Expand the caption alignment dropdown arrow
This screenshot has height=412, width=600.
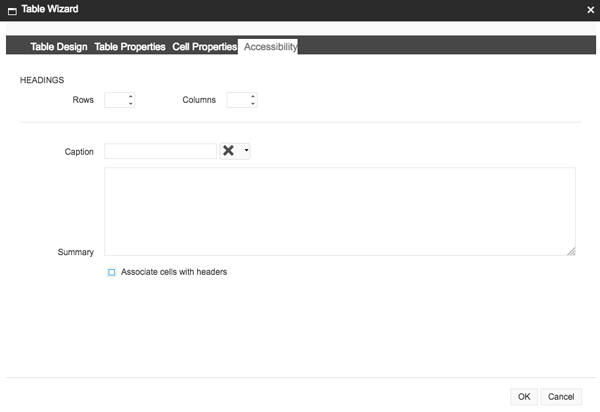(246, 151)
